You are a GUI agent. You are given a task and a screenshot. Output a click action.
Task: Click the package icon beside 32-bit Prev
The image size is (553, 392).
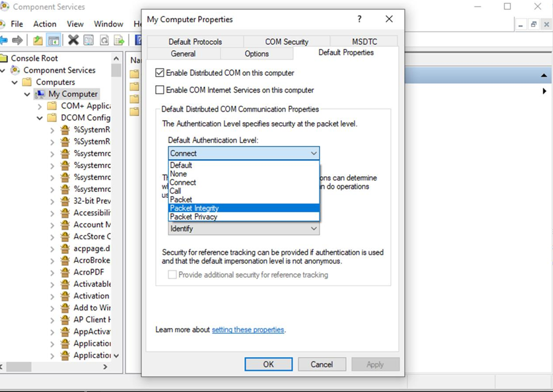click(65, 201)
